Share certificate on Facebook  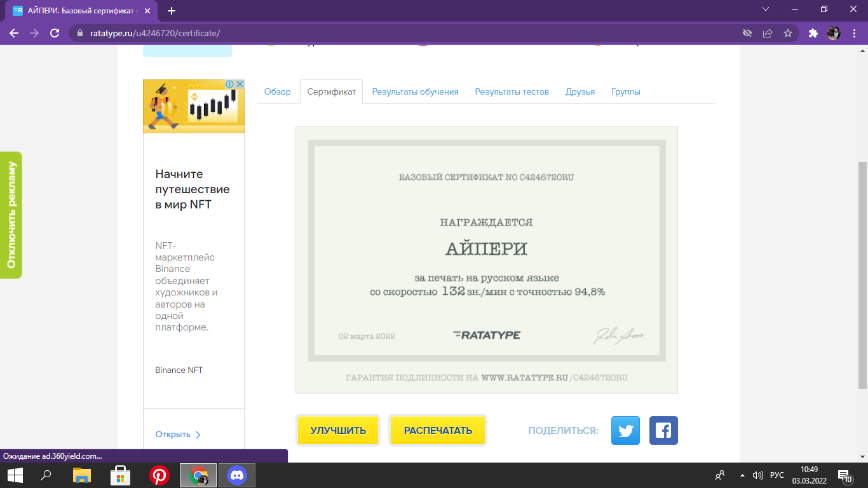tap(663, 430)
